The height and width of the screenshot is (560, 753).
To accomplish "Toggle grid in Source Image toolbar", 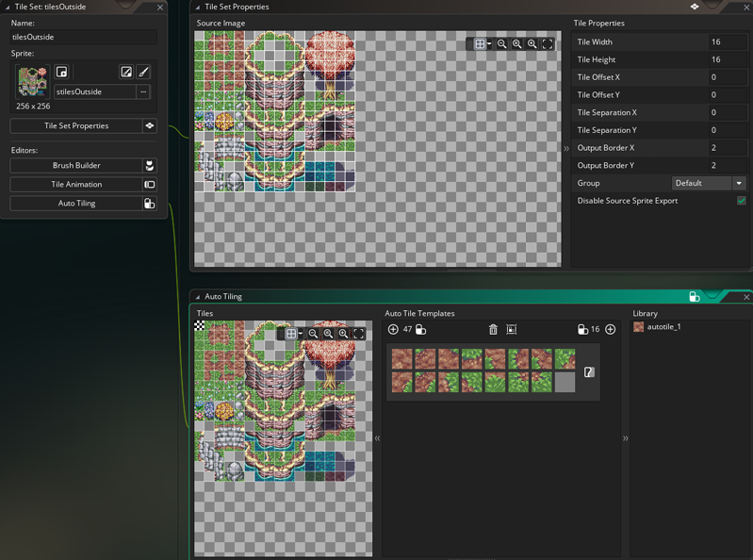I will coord(480,44).
